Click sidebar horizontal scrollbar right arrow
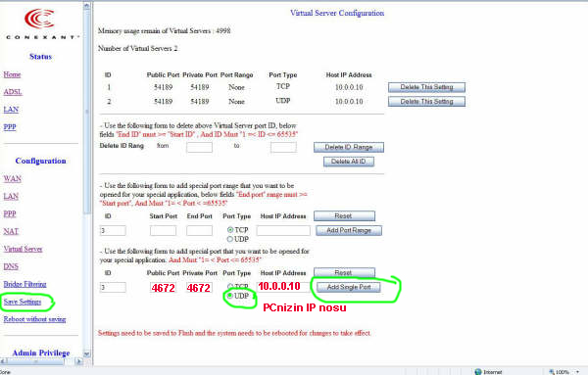 (x=78, y=361)
